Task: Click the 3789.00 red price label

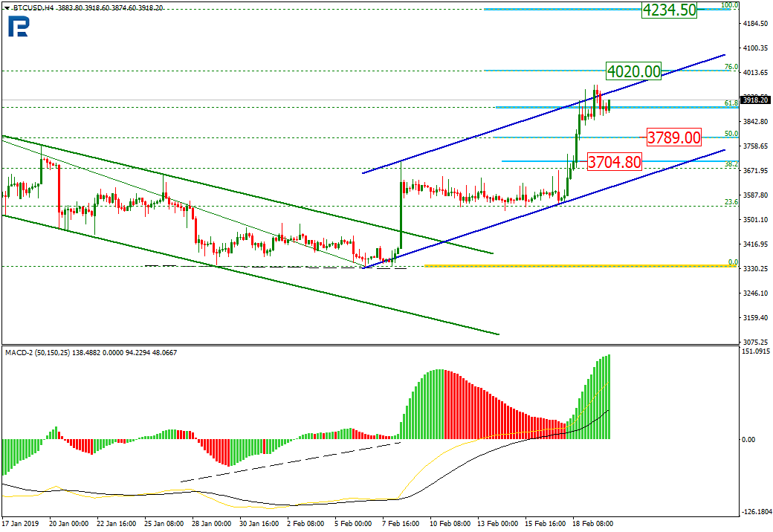Action: (x=673, y=137)
